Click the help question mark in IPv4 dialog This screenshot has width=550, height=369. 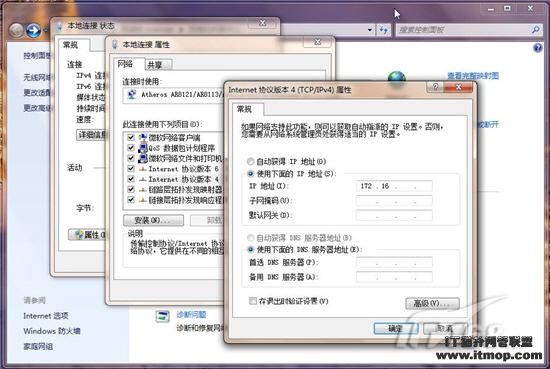[435, 87]
